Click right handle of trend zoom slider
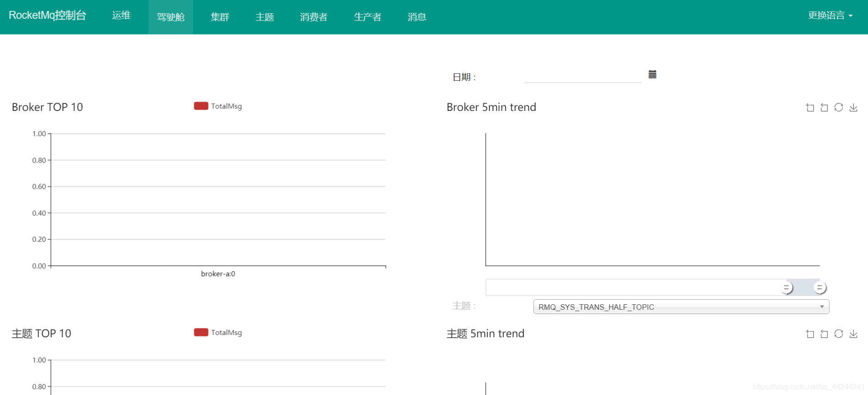The height and width of the screenshot is (395, 868). point(820,287)
